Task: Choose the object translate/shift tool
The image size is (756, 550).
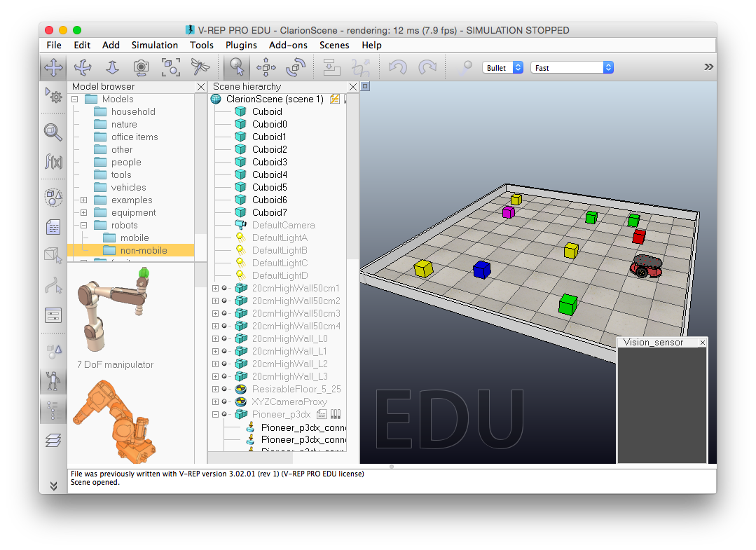Action: [266, 68]
